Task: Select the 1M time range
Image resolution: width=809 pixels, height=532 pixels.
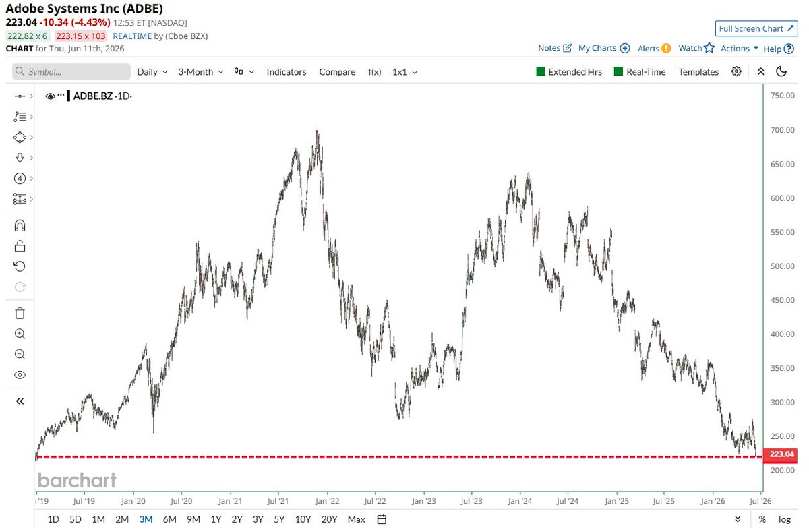Action: point(98,519)
